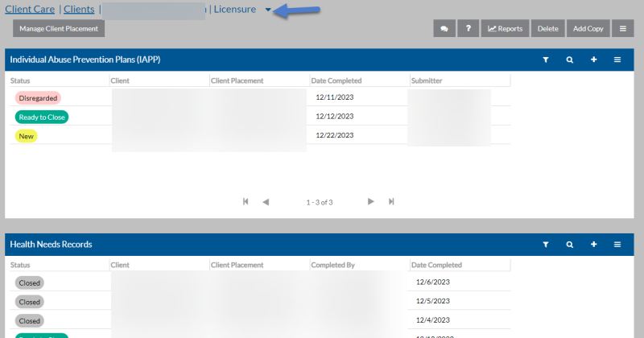This screenshot has height=338, width=644.
Task: Expand the Licensure breadcrumb dropdown arrow
Action: 268,10
